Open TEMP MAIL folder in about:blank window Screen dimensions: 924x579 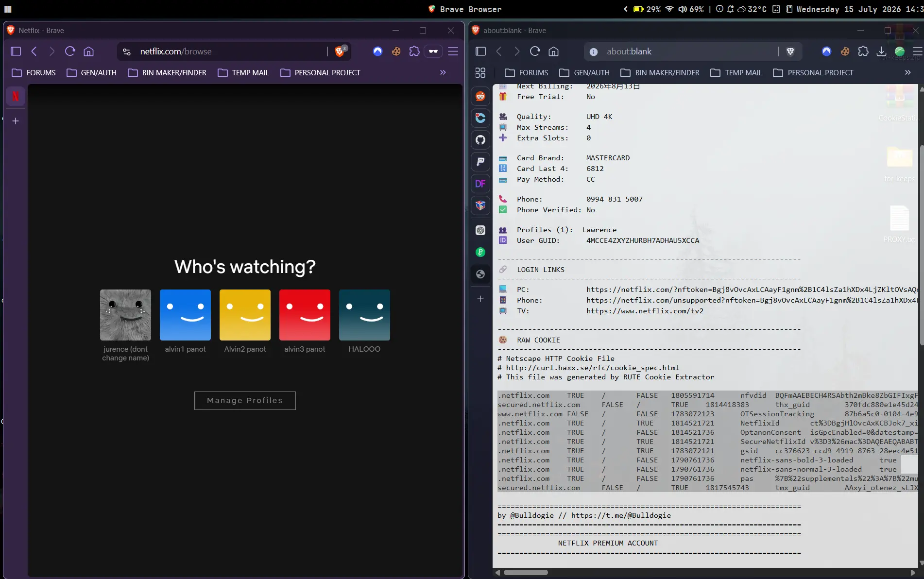point(736,72)
